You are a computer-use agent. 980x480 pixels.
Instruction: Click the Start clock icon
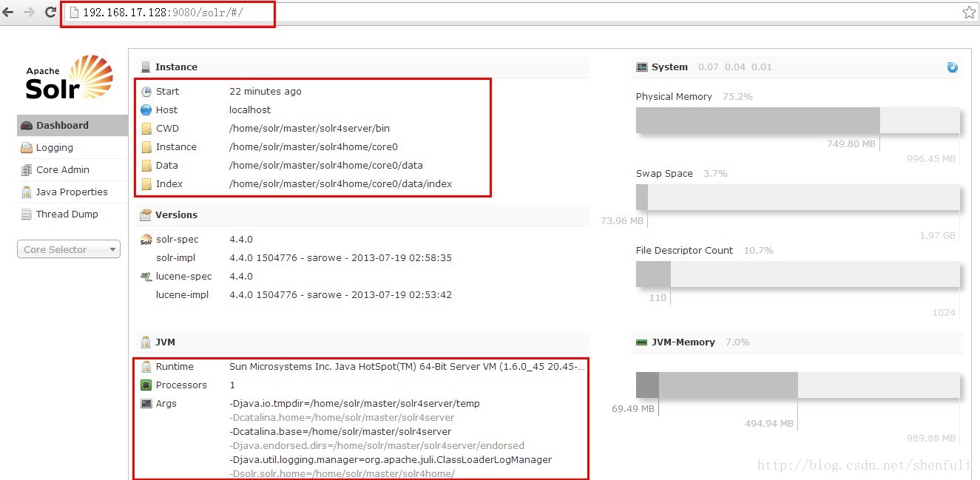coord(146,92)
